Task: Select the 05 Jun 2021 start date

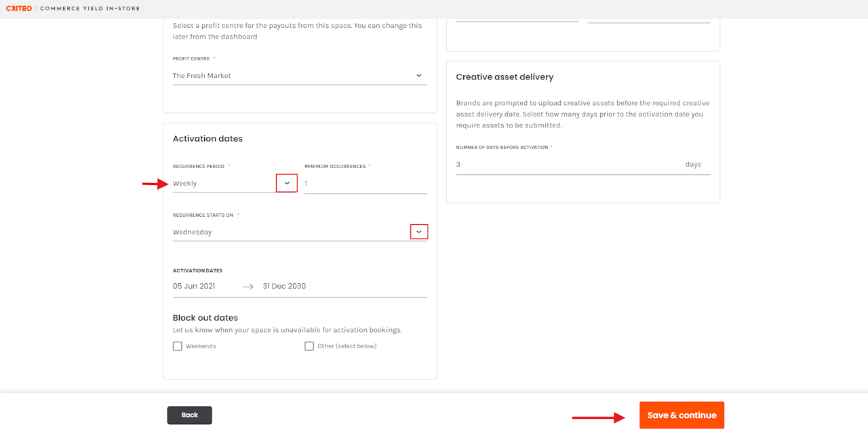Action: coord(194,287)
